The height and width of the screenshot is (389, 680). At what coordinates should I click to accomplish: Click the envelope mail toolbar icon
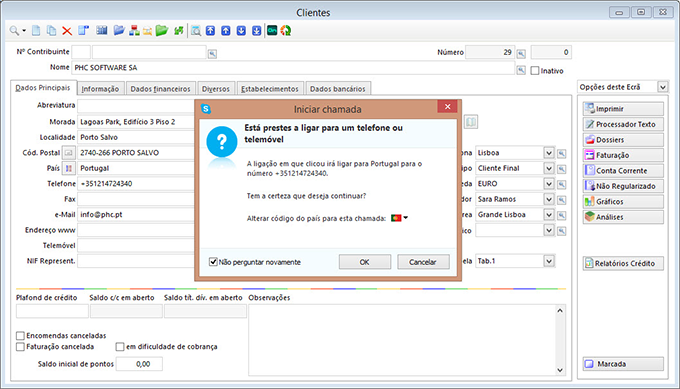[147, 31]
